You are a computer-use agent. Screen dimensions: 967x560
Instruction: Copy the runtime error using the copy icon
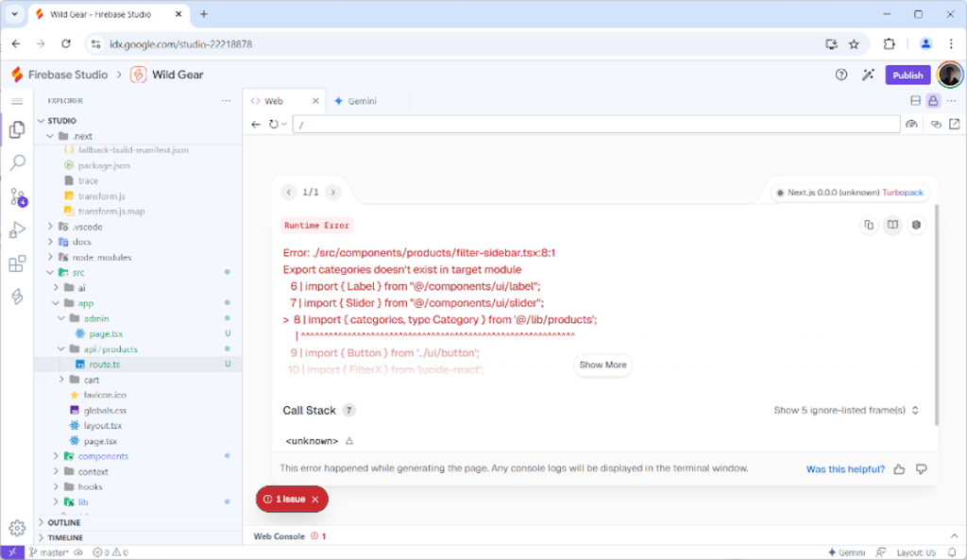tap(869, 226)
